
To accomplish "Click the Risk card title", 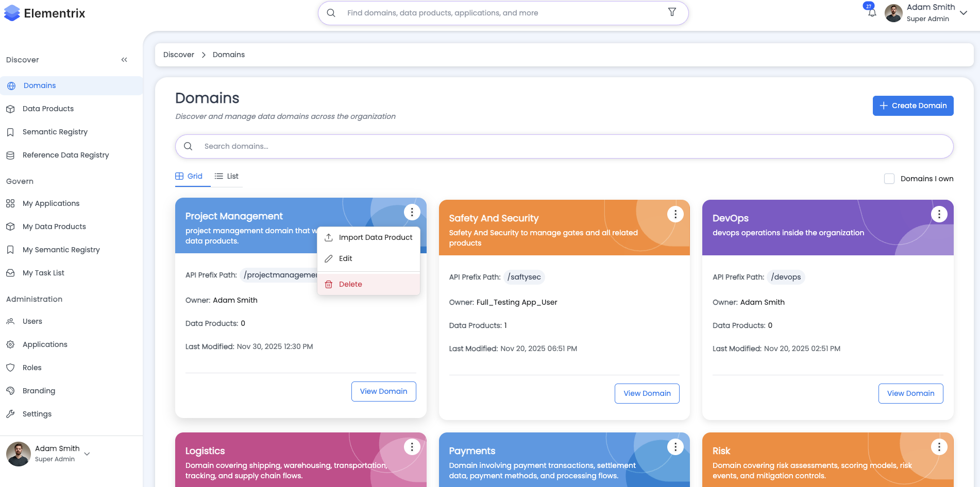I will point(721,451).
